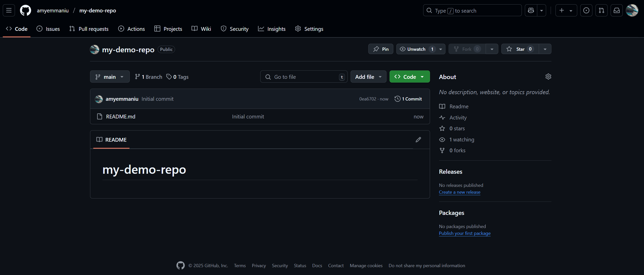The image size is (644, 275).
Task: Click Publish your first package
Action: tap(465, 233)
